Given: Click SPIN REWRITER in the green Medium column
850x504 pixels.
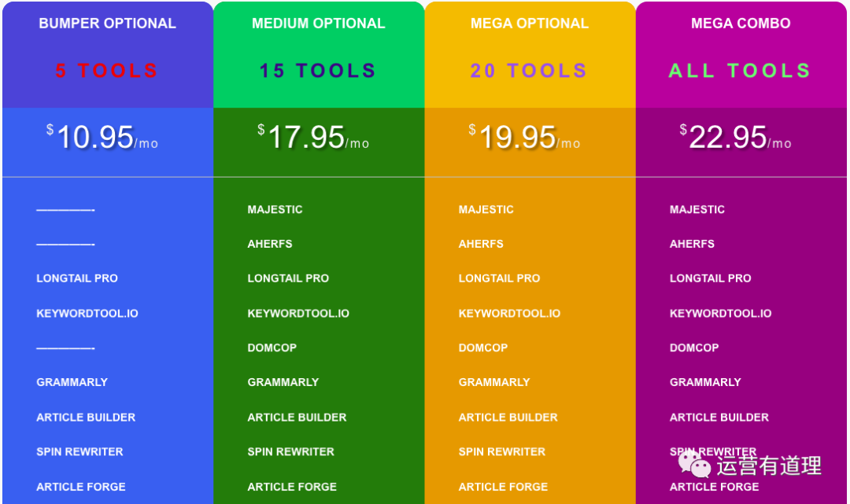Looking at the screenshot, I should pos(290,451).
